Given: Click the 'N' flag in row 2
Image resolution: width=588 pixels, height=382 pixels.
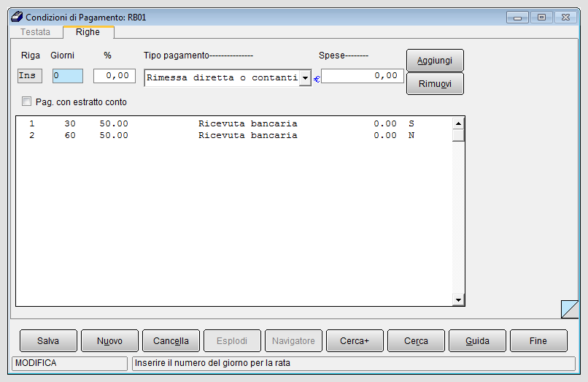Looking at the screenshot, I should point(411,135).
